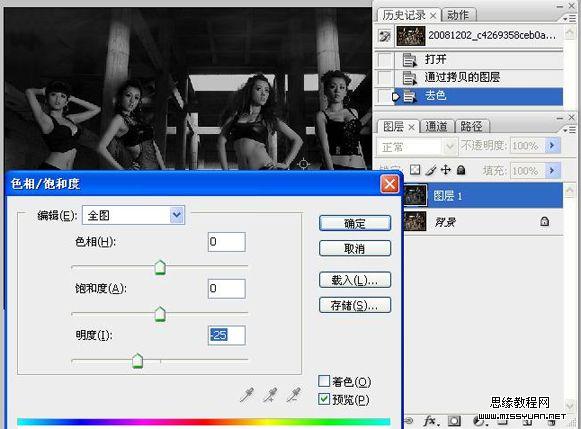Expand the opacity 不透明度 arrow

point(552,146)
